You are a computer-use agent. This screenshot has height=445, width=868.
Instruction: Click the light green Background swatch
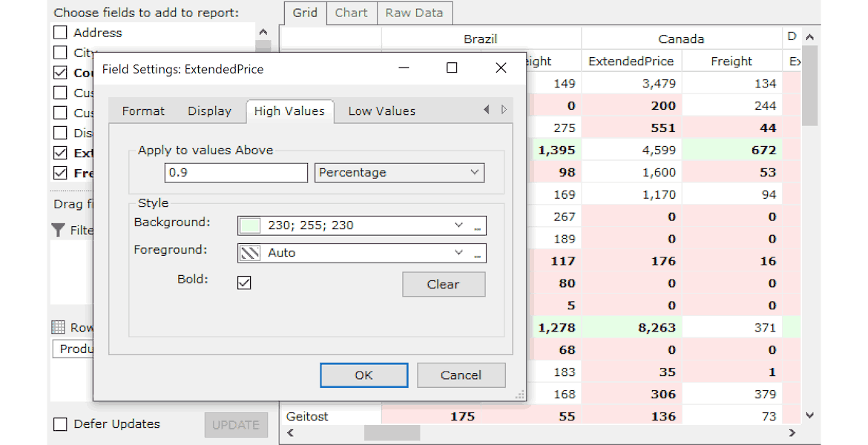[250, 225]
